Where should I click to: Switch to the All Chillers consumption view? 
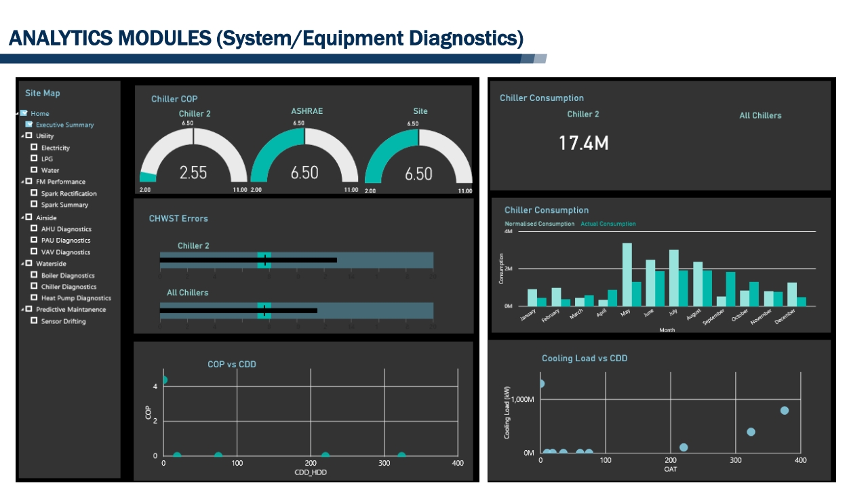tap(760, 115)
